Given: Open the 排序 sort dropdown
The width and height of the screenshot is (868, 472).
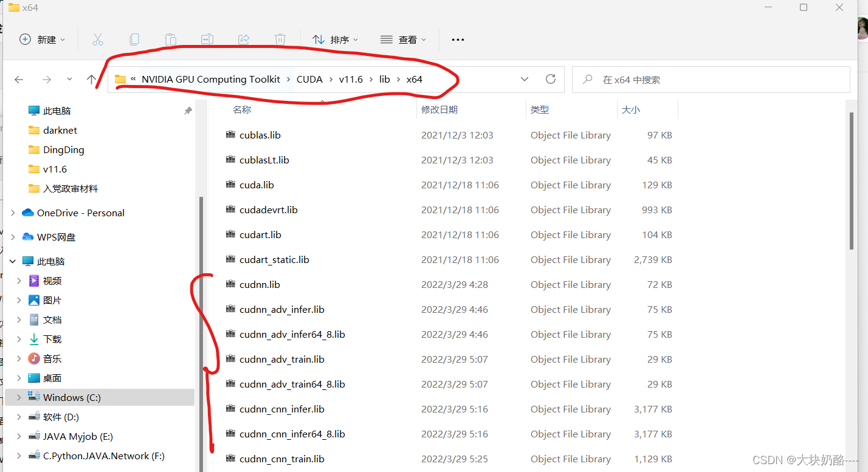Looking at the screenshot, I should (336, 39).
